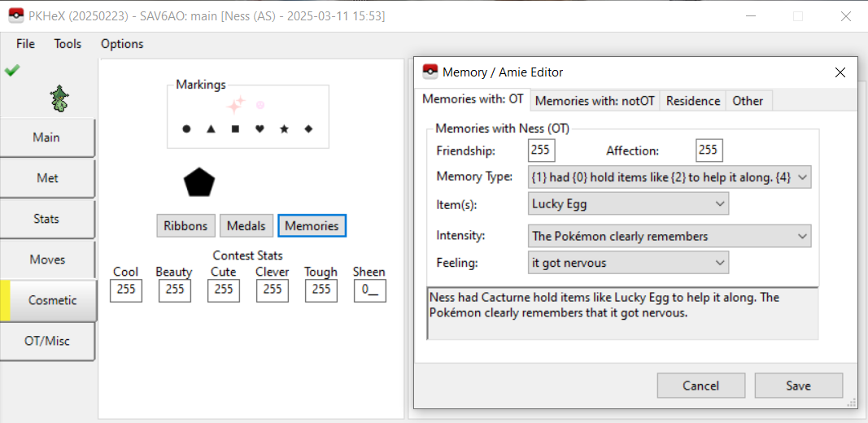
Task: Toggle the square marking
Action: 235,129
